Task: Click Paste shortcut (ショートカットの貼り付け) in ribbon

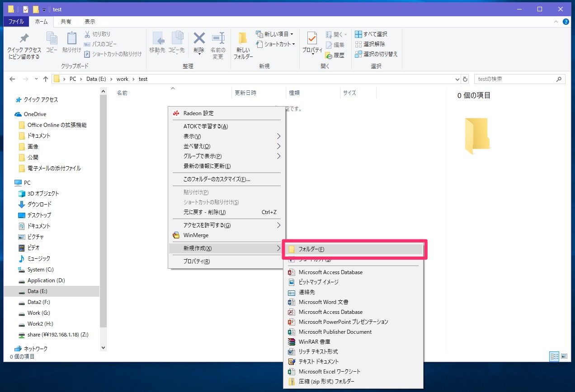Action: pos(113,54)
